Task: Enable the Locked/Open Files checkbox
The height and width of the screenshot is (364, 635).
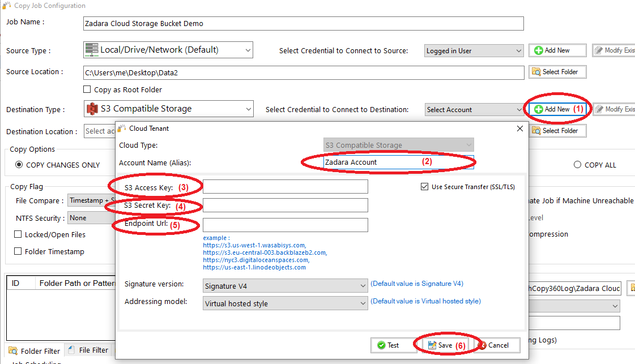Action: pos(18,234)
